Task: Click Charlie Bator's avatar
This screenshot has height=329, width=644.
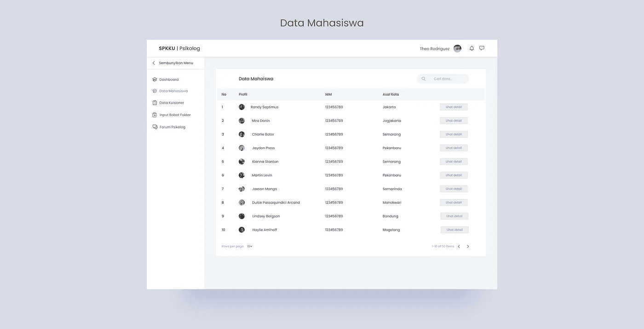Action: pyautogui.click(x=241, y=134)
